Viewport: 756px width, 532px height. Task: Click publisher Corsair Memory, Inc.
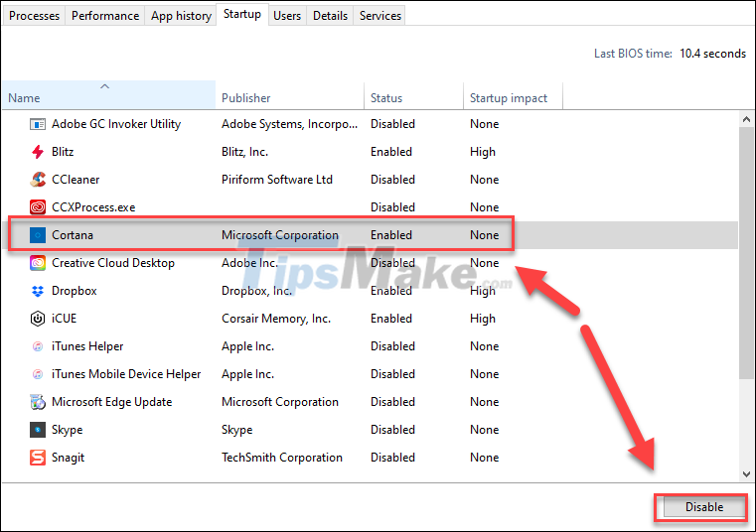click(x=276, y=319)
